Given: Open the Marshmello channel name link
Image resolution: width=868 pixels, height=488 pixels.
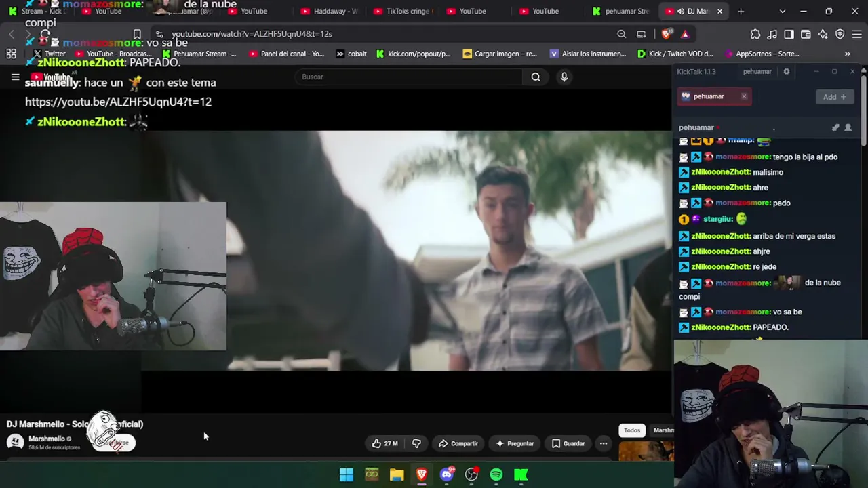Looking at the screenshot, I should point(46,439).
